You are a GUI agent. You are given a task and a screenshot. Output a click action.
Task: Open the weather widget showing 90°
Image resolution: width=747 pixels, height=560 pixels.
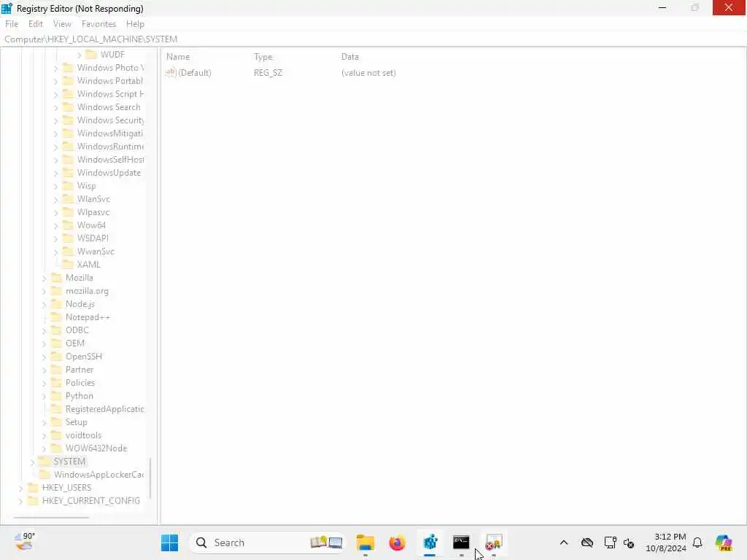(x=25, y=542)
